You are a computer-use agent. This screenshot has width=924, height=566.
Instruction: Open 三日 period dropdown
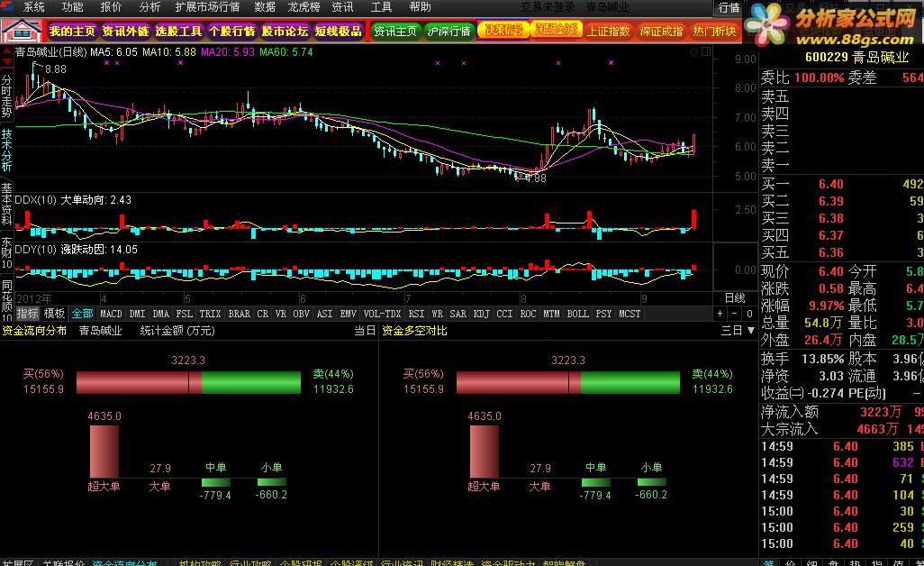coord(738,331)
